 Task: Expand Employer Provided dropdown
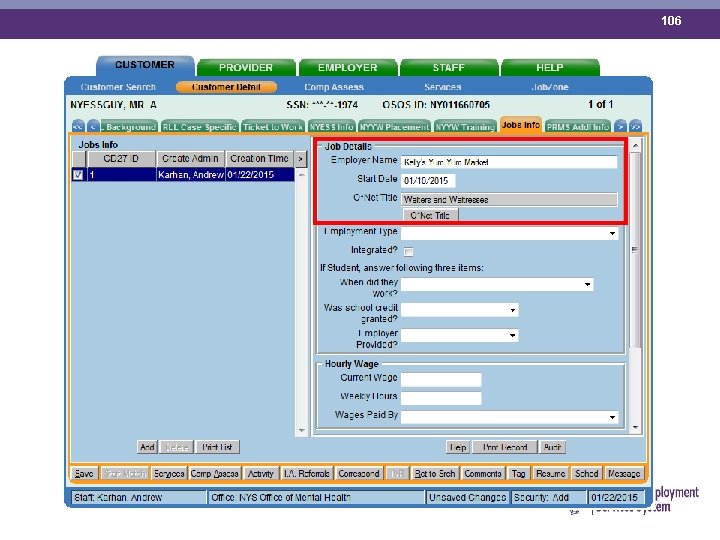[512, 336]
